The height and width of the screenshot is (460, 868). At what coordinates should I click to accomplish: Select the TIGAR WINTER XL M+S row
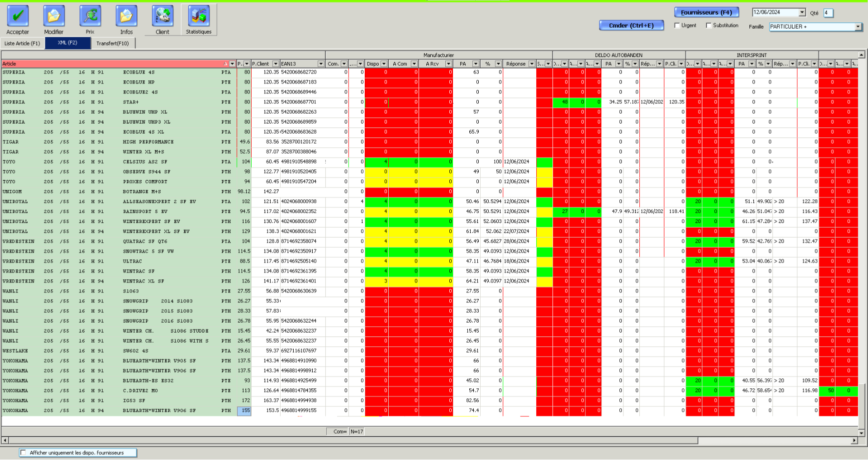[430, 152]
